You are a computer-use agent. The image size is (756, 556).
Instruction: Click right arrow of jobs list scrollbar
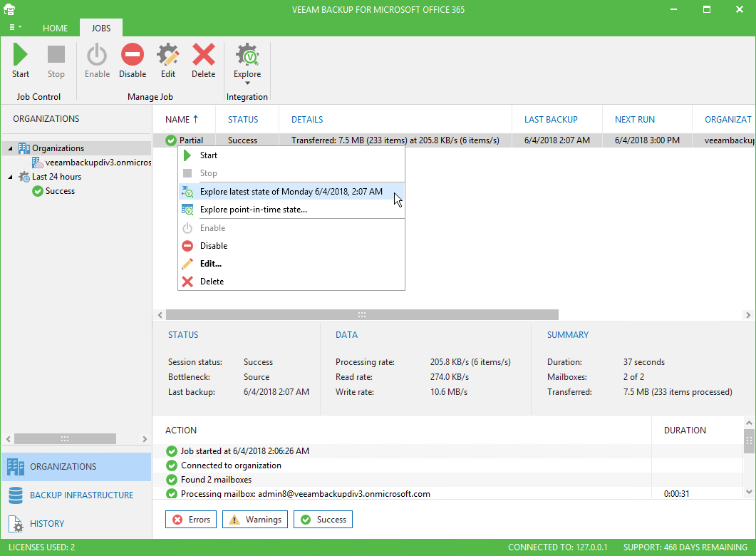tap(748, 315)
